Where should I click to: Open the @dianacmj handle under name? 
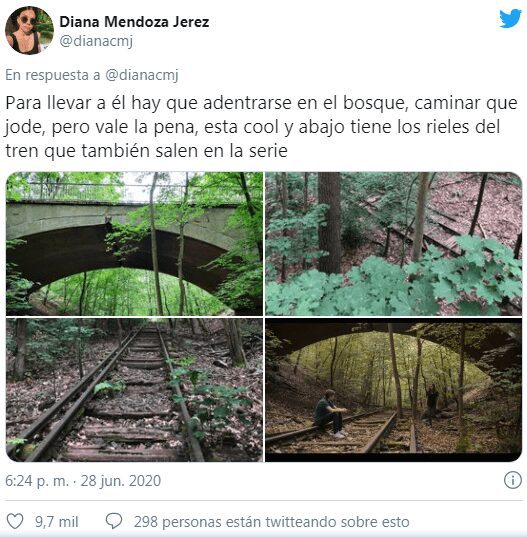pyautogui.click(x=96, y=41)
